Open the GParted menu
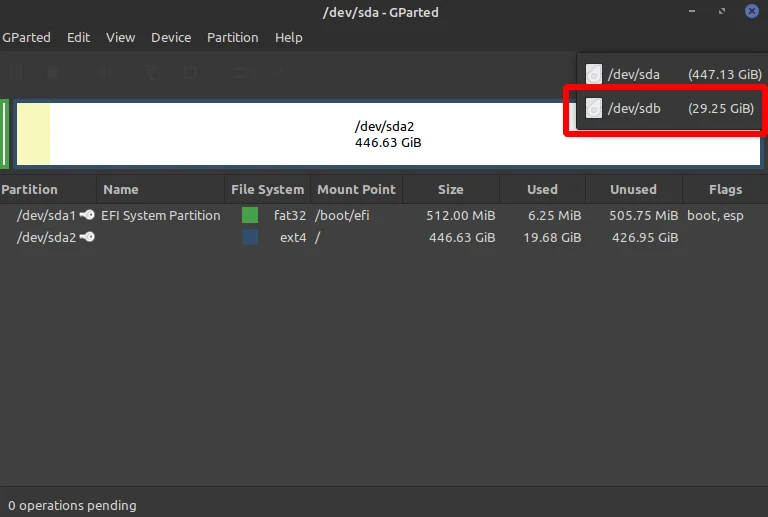 point(26,38)
